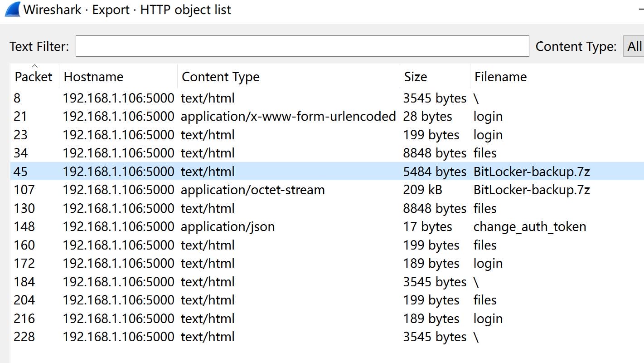Select packet 107 octet-stream BitLocker-backup.7z row
The image size is (644, 363).
(327, 190)
